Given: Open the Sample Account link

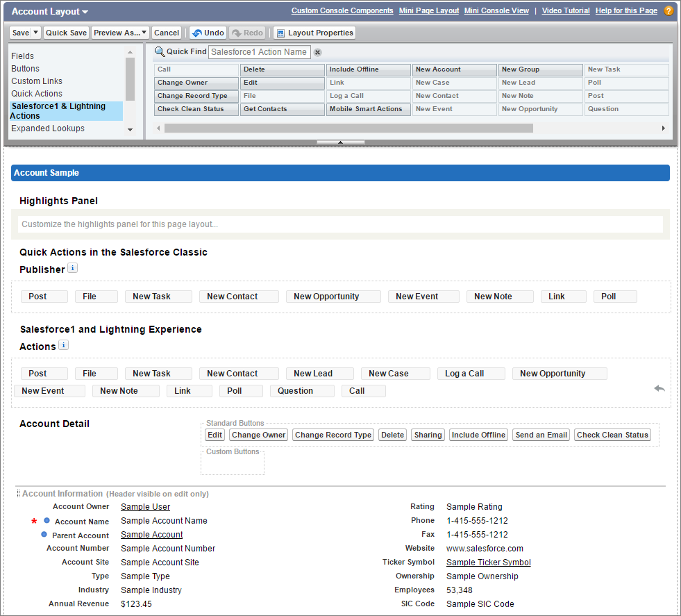Looking at the screenshot, I should [151, 535].
